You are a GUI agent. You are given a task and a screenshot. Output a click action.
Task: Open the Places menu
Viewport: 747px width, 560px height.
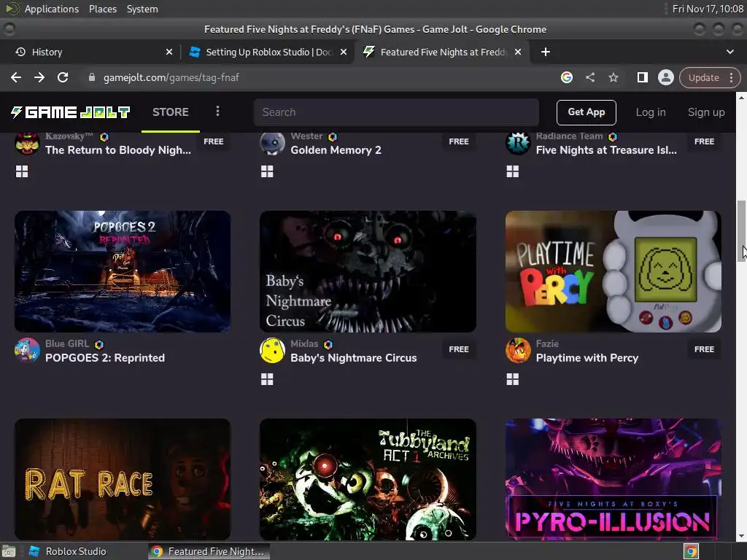(x=103, y=9)
